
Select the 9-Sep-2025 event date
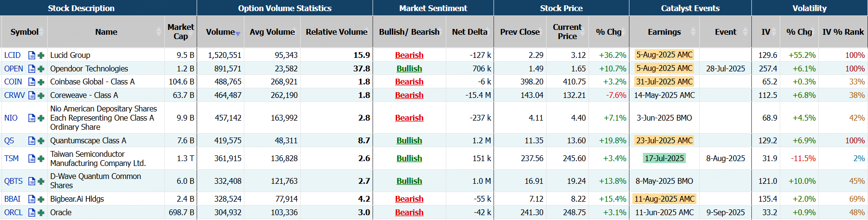(725, 212)
